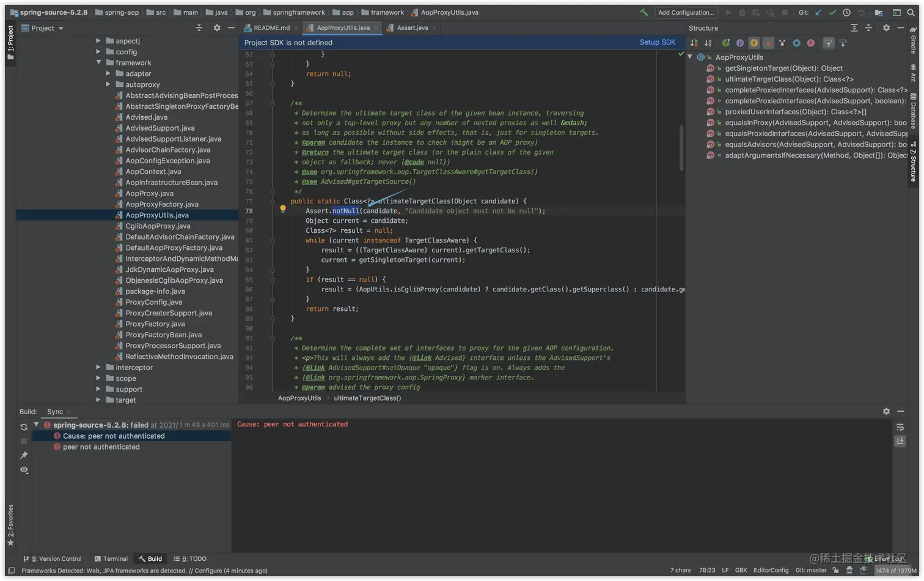
Task: Open the Build panel eye view options
Action: (24, 470)
